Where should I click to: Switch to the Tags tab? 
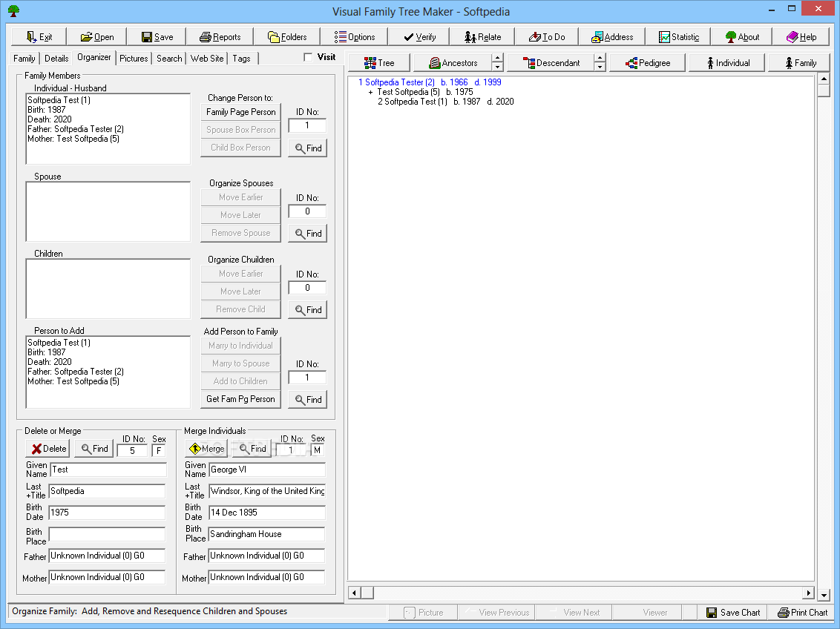(x=241, y=59)
